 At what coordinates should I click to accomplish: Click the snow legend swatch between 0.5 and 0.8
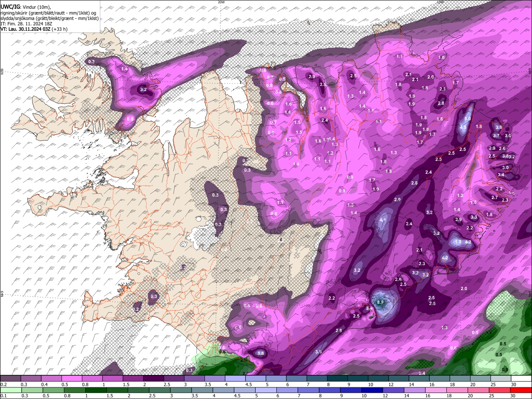point(72,379)
